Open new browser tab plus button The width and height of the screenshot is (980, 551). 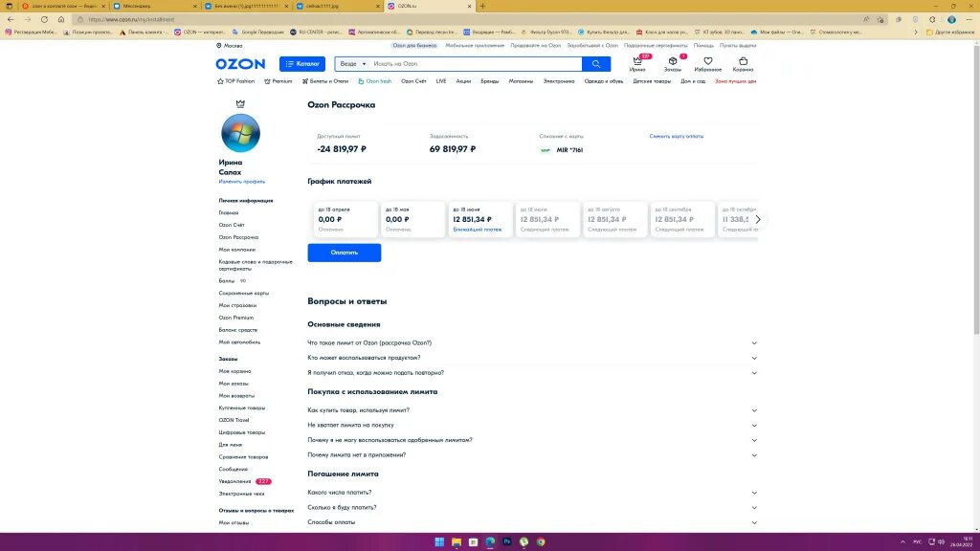point(482,6)
